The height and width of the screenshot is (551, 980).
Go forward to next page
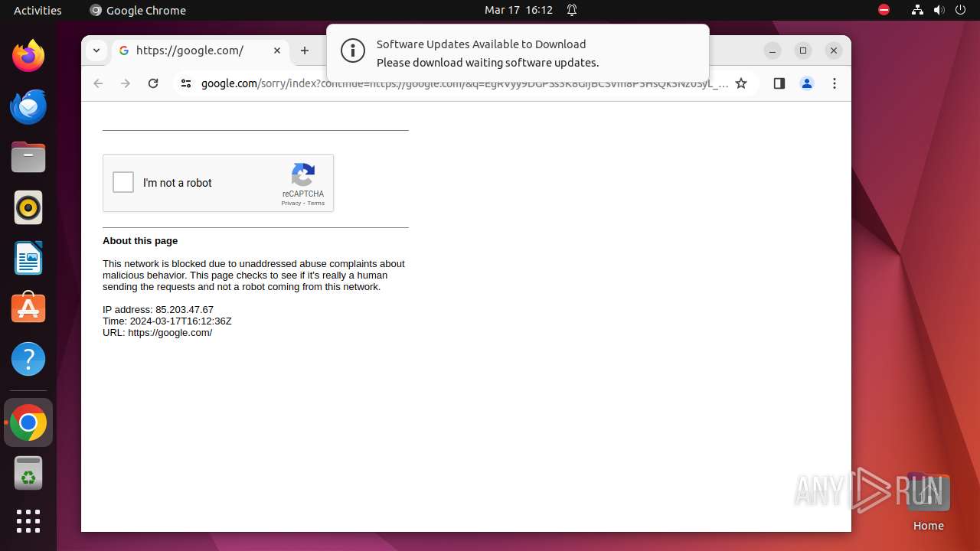pyautogui.click(x=126, y=83)
